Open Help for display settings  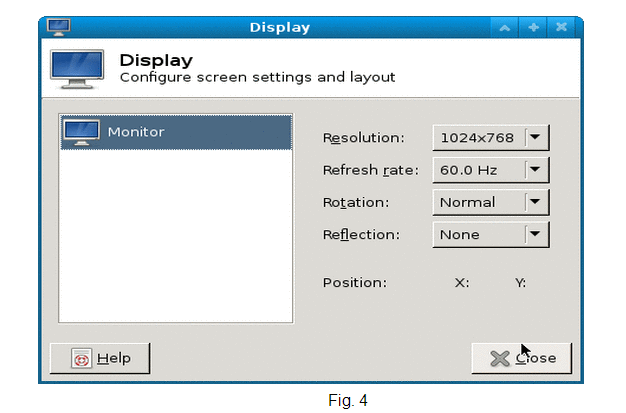click(100, 358)
